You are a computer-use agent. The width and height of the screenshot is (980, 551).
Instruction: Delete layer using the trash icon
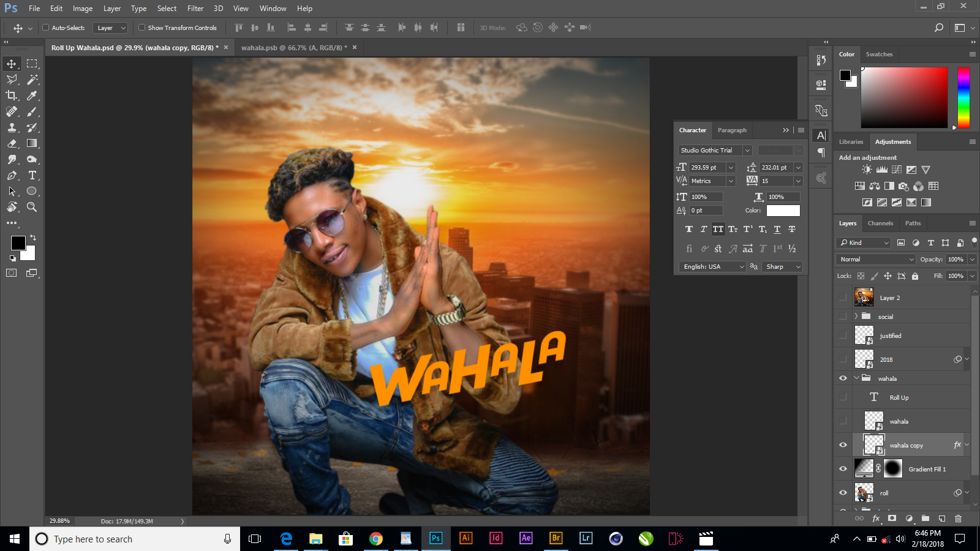tap(959, 518)
